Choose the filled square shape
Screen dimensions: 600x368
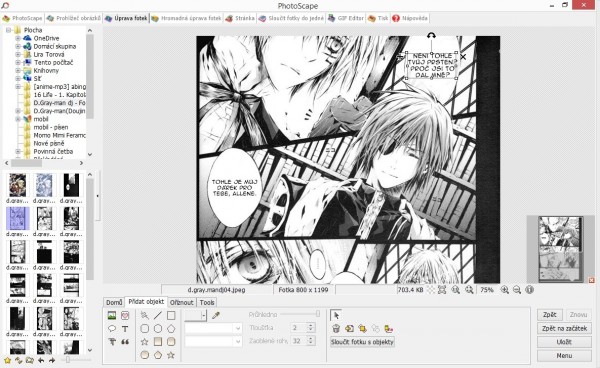point(158,342)
